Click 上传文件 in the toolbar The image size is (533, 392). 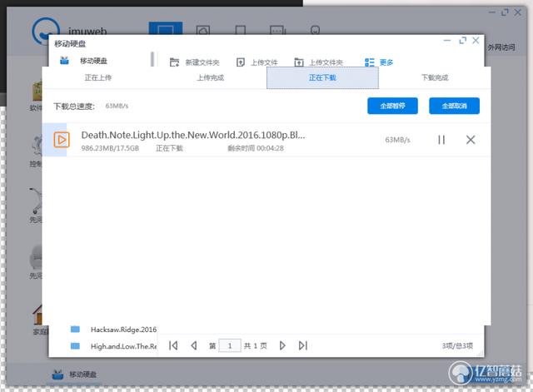[x=257, y=62]
